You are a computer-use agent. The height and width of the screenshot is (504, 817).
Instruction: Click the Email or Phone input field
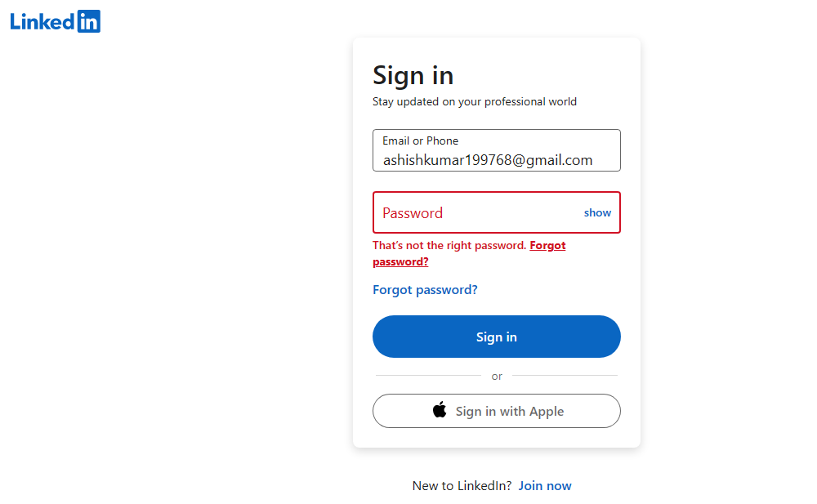496,150
